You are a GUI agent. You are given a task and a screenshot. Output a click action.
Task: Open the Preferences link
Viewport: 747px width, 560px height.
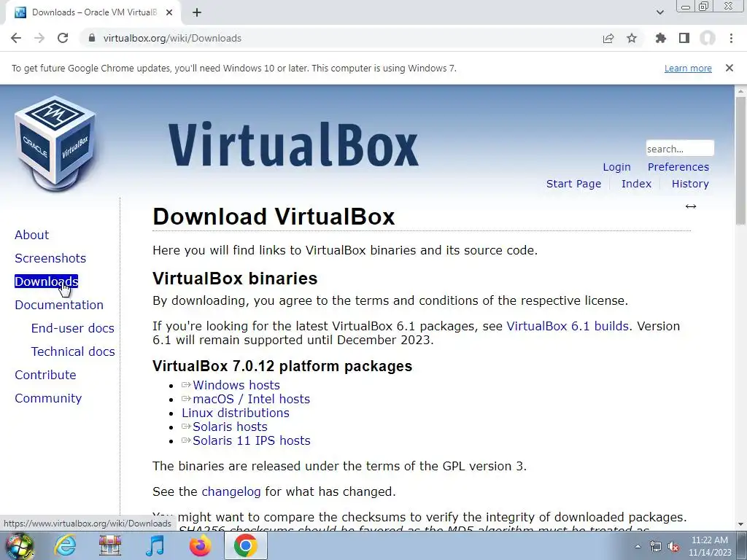tap(678, 167)
